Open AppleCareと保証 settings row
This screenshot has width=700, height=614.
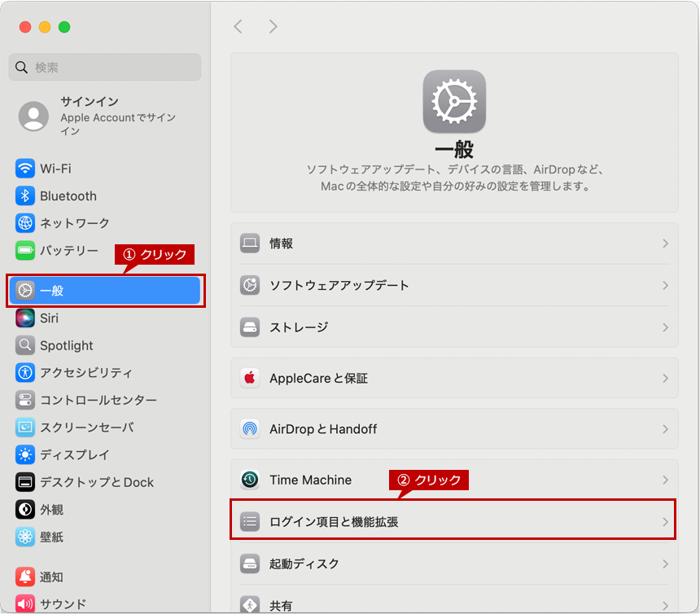tap(453, 379)
